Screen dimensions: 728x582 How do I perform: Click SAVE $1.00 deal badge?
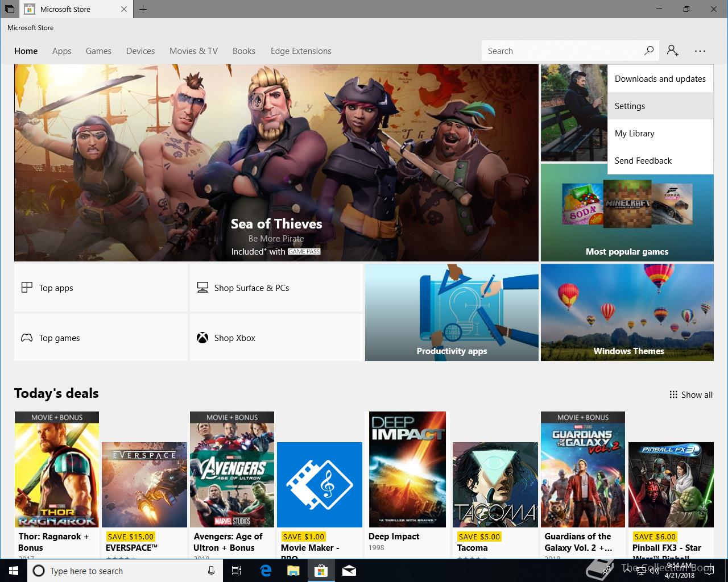tap(304, 537)
